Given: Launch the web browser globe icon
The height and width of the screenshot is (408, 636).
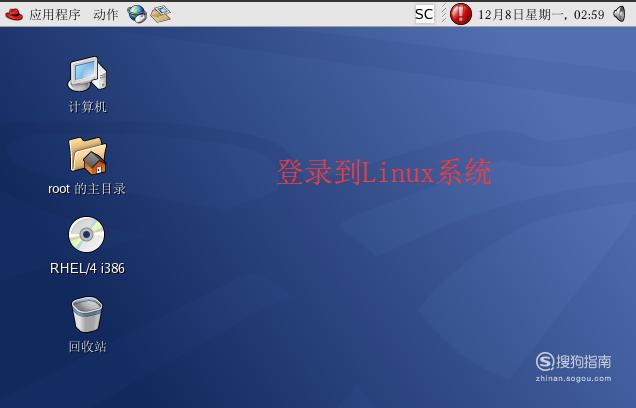Looking at the screenshot, I should pyautogui.click(x=137, y=14).
